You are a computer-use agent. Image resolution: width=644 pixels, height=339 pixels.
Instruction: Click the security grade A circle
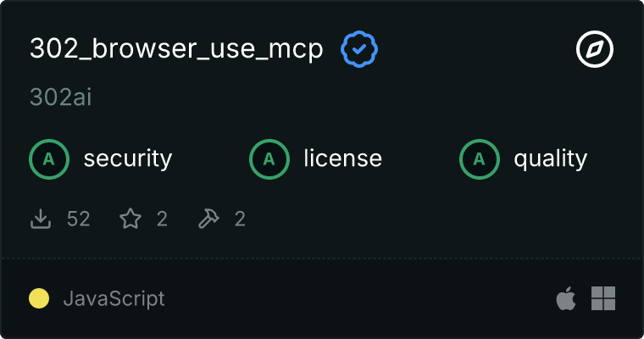(x=49, y=159)
